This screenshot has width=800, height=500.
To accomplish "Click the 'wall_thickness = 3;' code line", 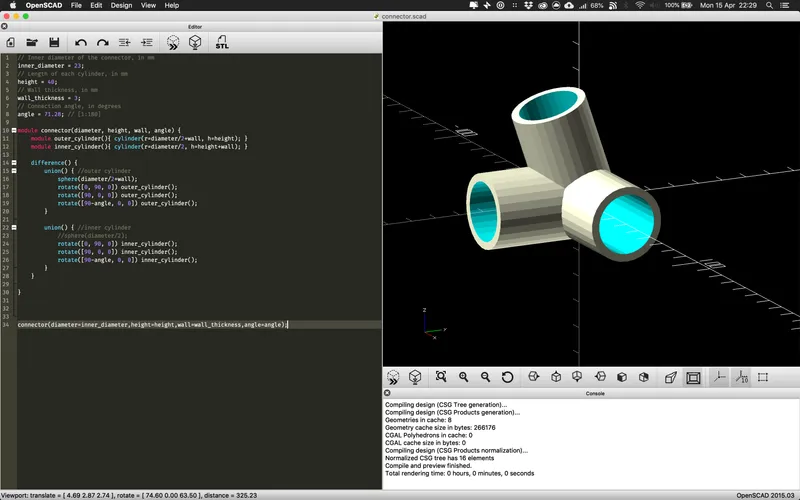I will 49,98.
